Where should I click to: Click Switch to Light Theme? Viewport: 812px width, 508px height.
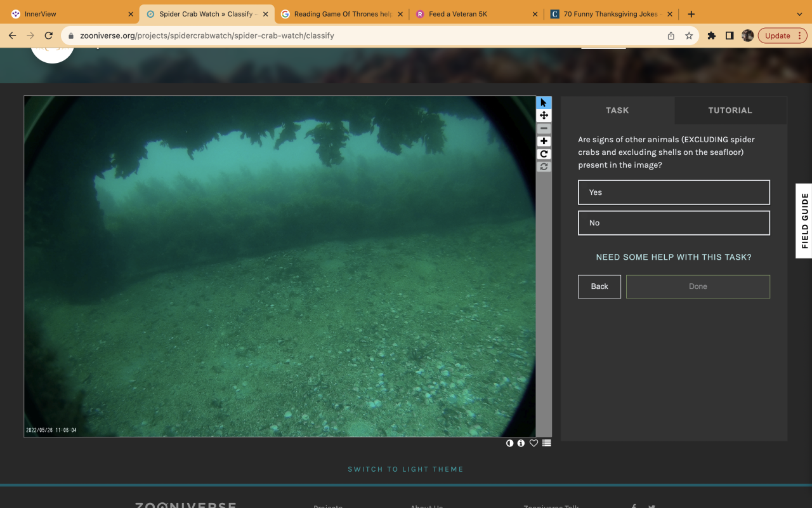point(405,469)
